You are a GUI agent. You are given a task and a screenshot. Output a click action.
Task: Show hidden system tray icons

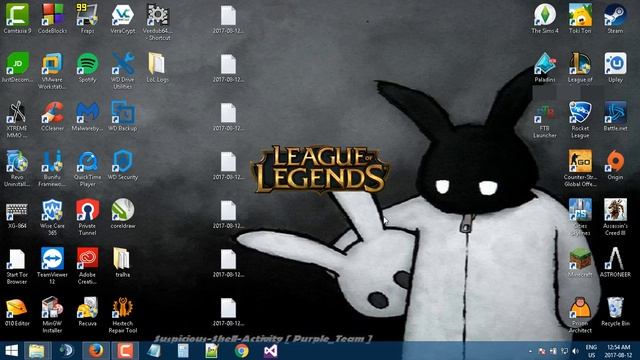[x=530, y=351]
